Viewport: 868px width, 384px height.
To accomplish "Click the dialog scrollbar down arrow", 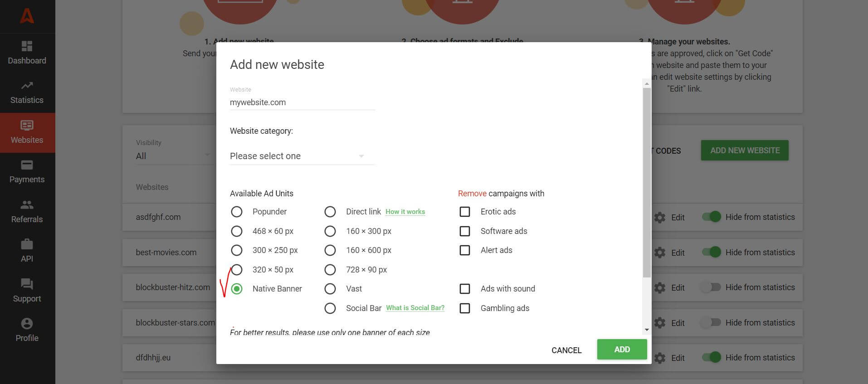I will click(x=647, y=330).
